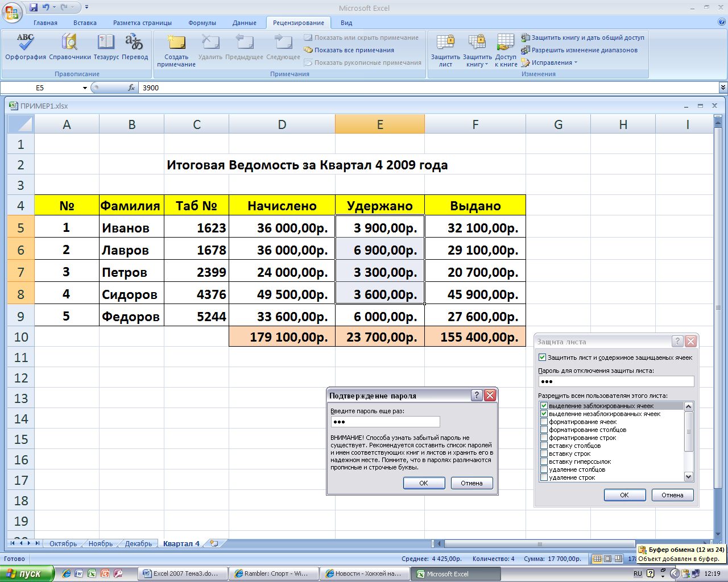Save workbook via quick access toolbar

pos(34,7)
